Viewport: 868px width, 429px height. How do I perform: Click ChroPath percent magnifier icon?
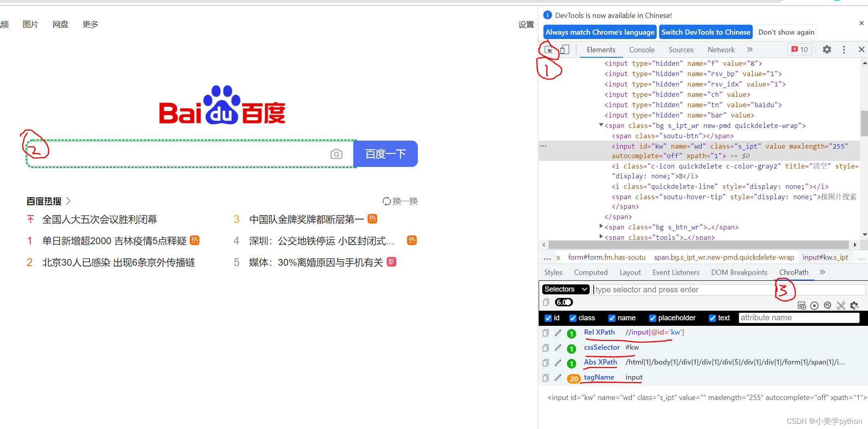click(x=828, y=306)
